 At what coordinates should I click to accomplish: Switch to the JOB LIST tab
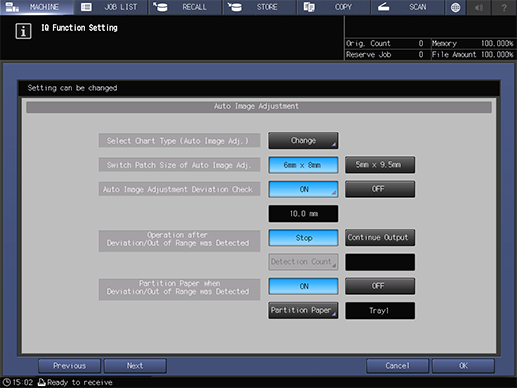(x=111, y=7)
